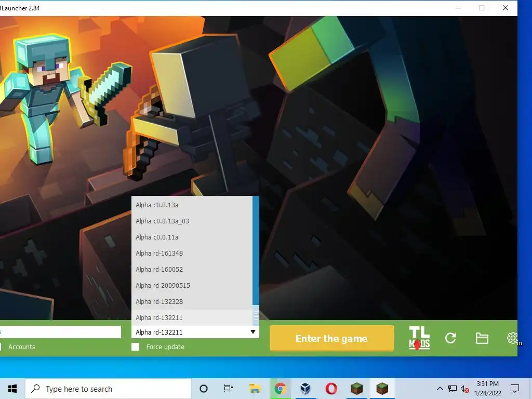This screenshot has height=399, width=532.
Task: Open VirtualBox from taskbar
Action: click(x=305, y=389)
